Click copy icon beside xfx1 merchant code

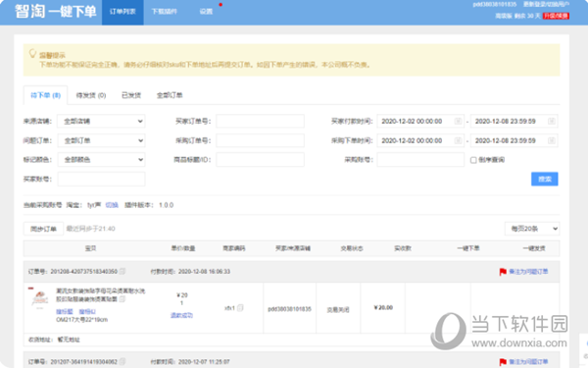tap(240, 308)
